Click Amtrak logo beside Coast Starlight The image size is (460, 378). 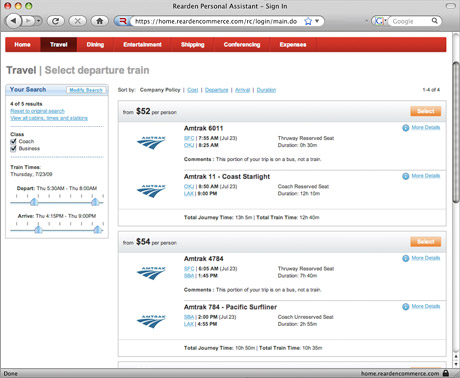point(151,191)
